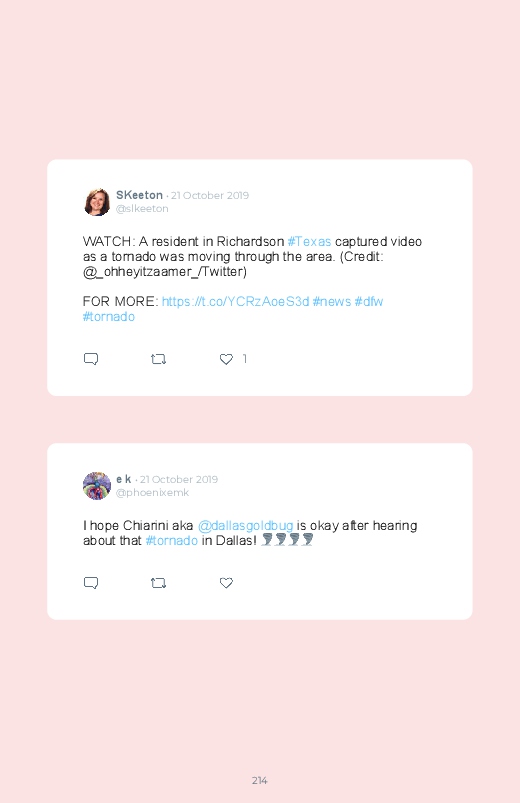Viewport: 520px width, 803px height.
Task: Open the #Texas hashtag
Action: click(309, 242)
